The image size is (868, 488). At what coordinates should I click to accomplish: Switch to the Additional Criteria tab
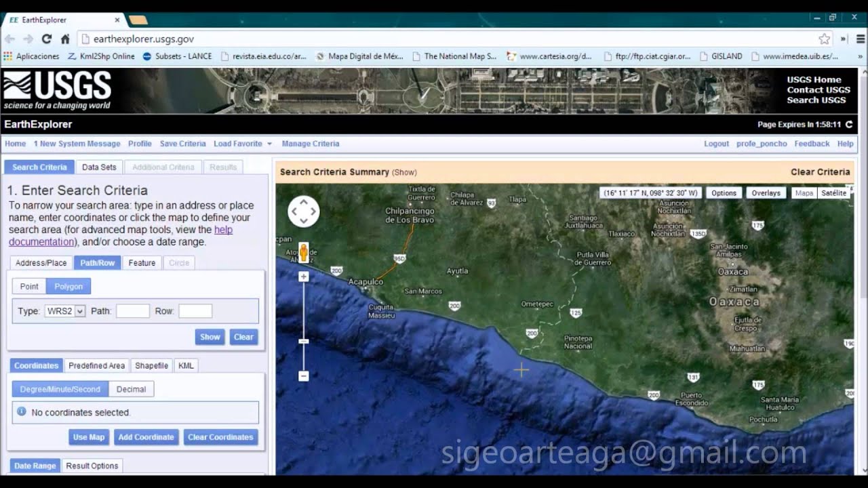click(163, 167)
